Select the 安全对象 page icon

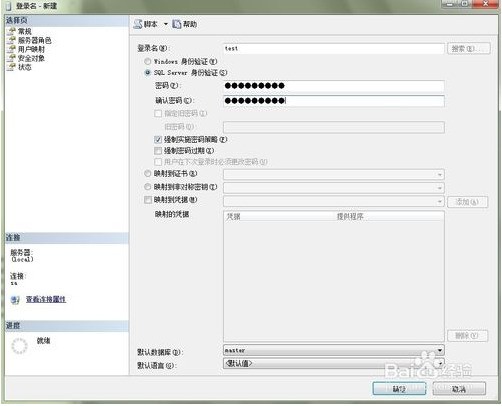11,58
